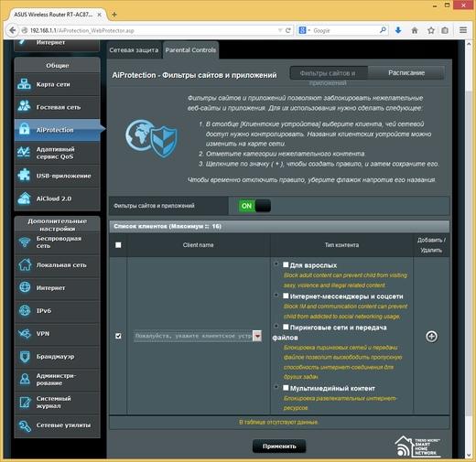The width and height of the screenshot is (476, 462).
Task: Click the Trend Micro Smart Home Network logo
Action: tap(417, 446)
